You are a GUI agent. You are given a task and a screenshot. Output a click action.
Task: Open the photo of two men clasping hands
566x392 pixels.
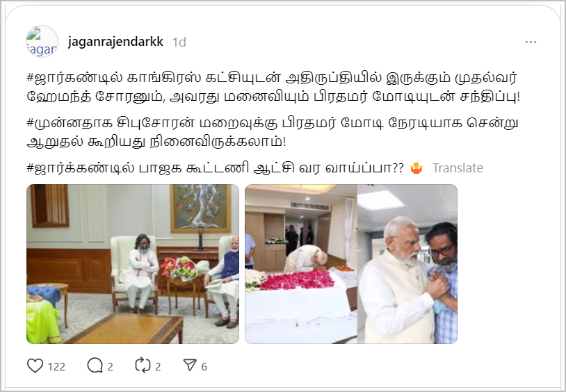(x=407, y=264)
